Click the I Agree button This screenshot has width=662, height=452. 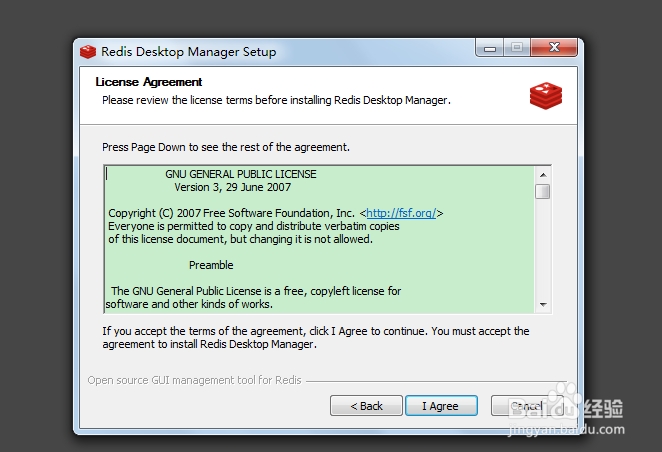pos(441,406)
